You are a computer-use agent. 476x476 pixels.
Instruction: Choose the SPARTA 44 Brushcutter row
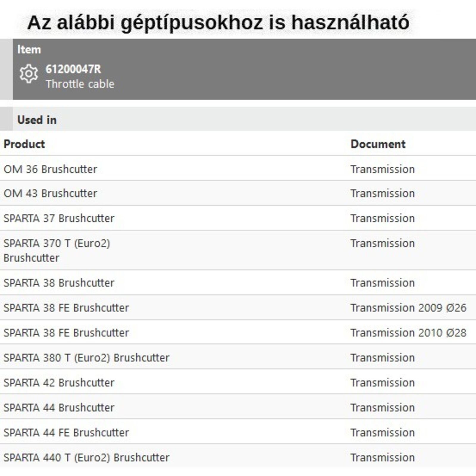59,408
